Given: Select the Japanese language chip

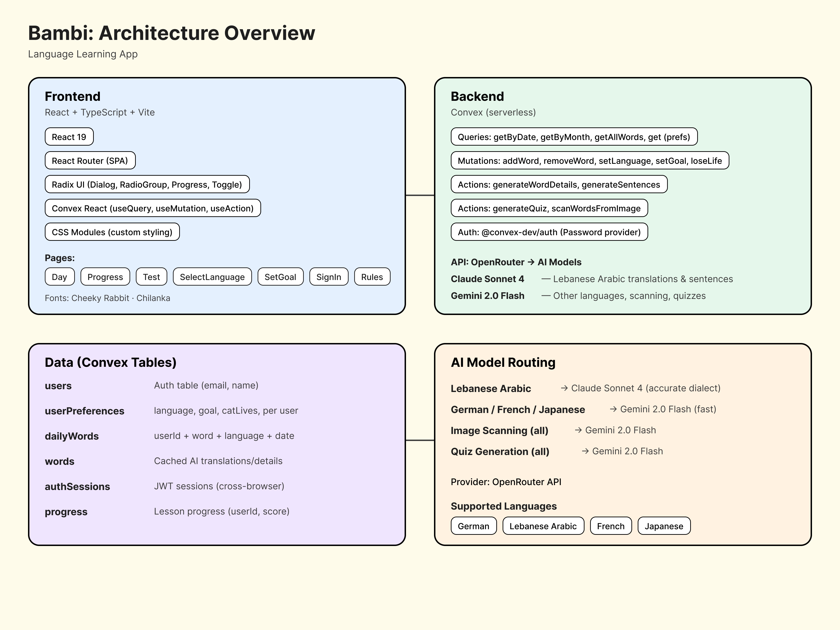Looking at the screenshot, I should point(664,526).
